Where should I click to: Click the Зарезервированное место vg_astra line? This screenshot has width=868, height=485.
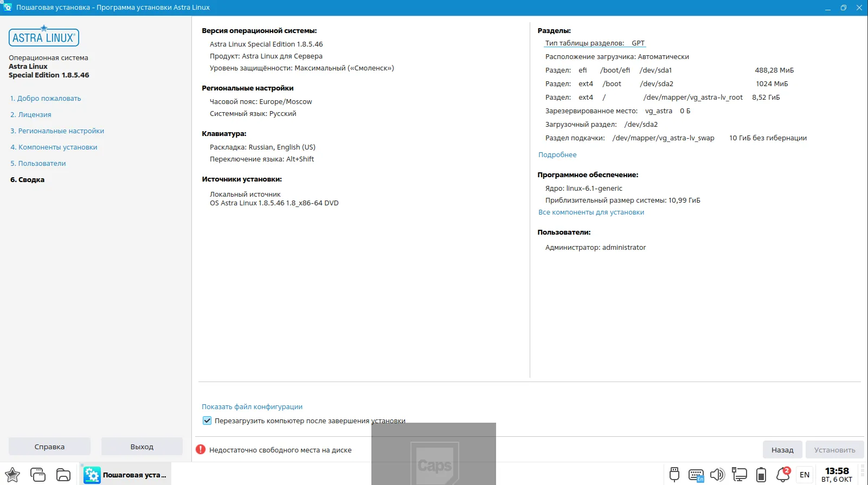pos(618,111)
